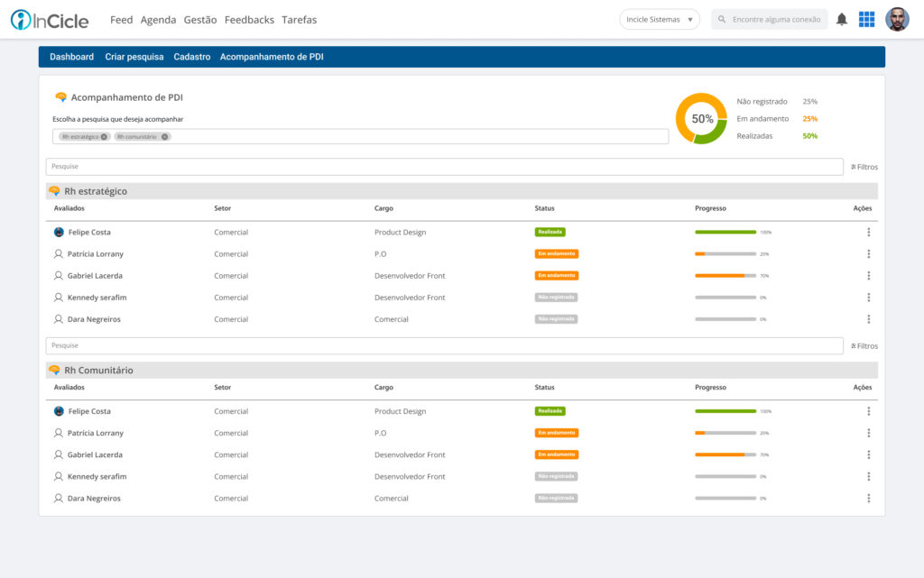924x578 pixels.
Task: Go to Agenda in top navigation
Action: [158, 20]
